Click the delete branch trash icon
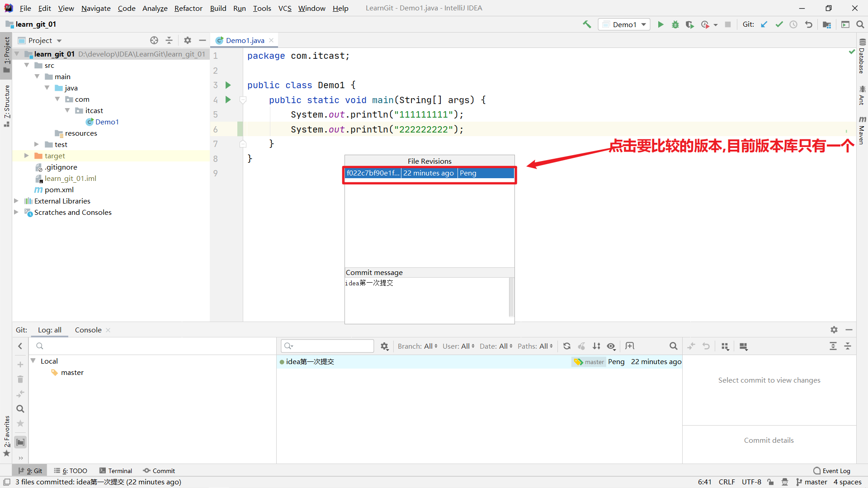Viewport: 868px width, 488px height. pyautogui.click(x=20, y=379)
